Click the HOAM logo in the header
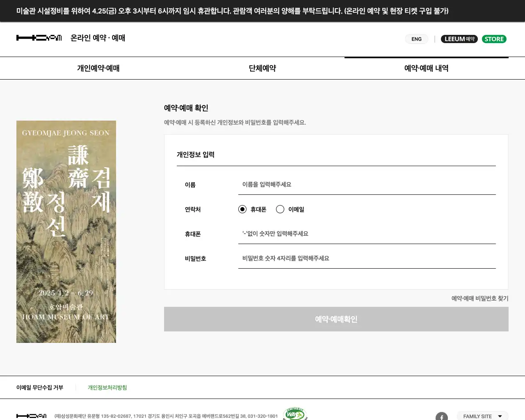The width and height of the screenshot is (525, 420). click(x=39, y=38)
